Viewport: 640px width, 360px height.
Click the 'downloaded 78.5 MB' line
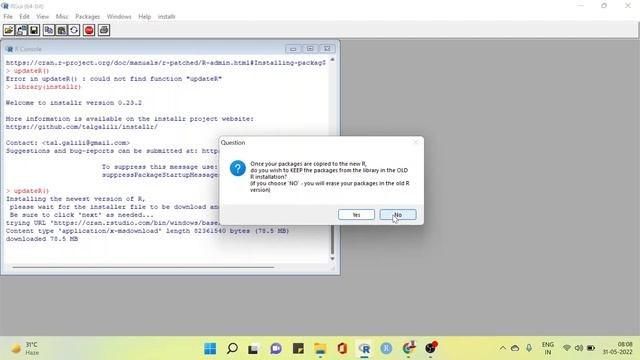[42, 239]
